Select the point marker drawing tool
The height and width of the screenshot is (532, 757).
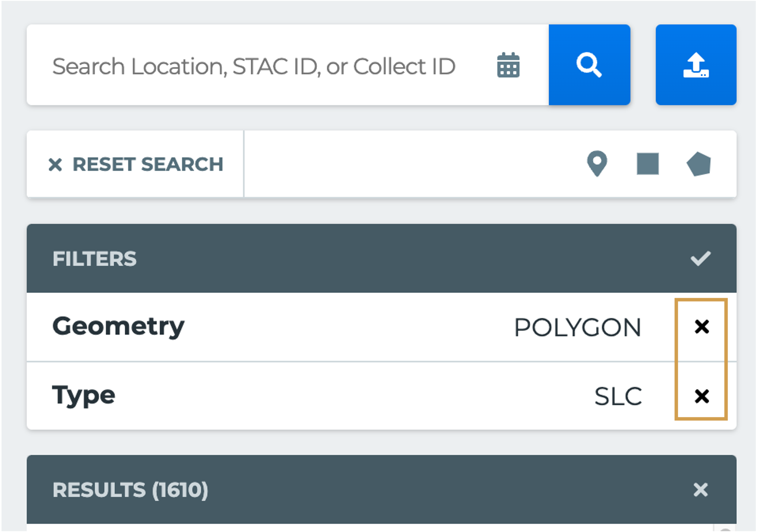pyautogui.click(x=597, y=164)
